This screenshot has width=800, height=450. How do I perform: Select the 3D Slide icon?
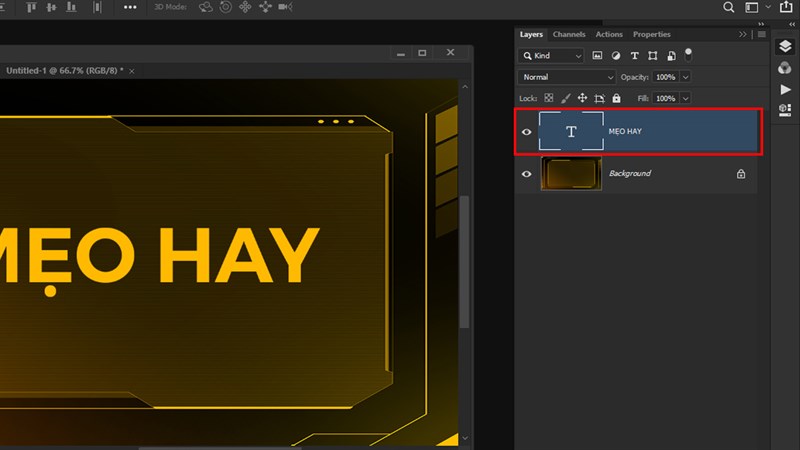pyautogui.click(x=265, y=7)
